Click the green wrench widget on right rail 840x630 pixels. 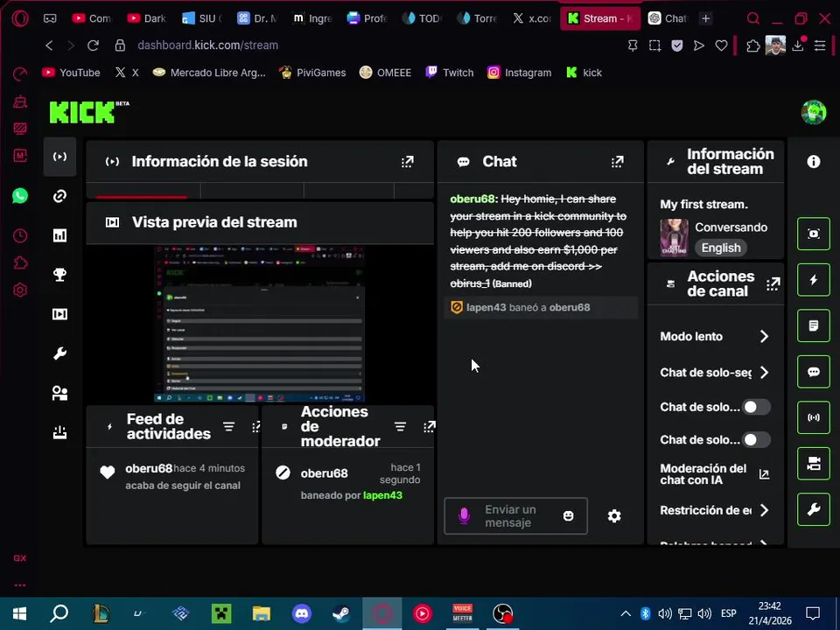click(x=813, y=509)
